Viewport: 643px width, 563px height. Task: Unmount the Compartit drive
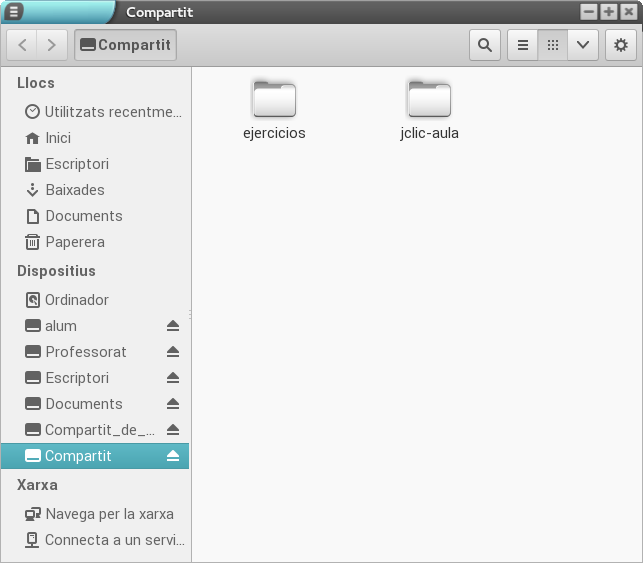[x=173, y=456]
